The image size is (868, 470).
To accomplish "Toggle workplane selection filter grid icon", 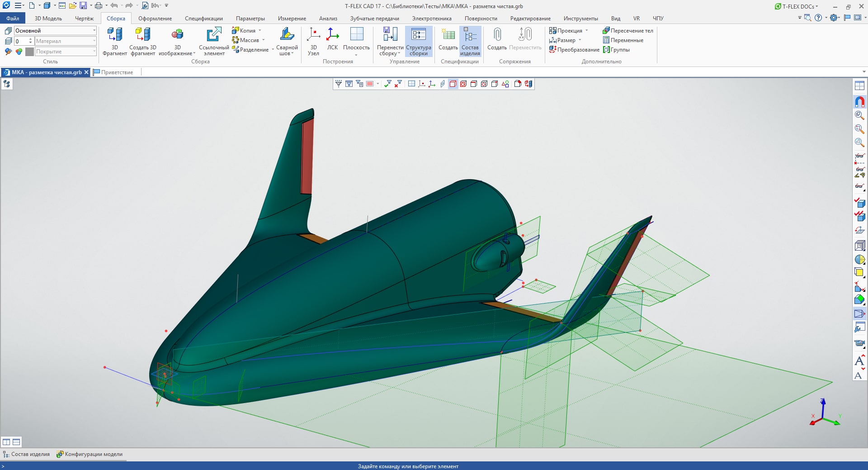I will coord(411,84).
